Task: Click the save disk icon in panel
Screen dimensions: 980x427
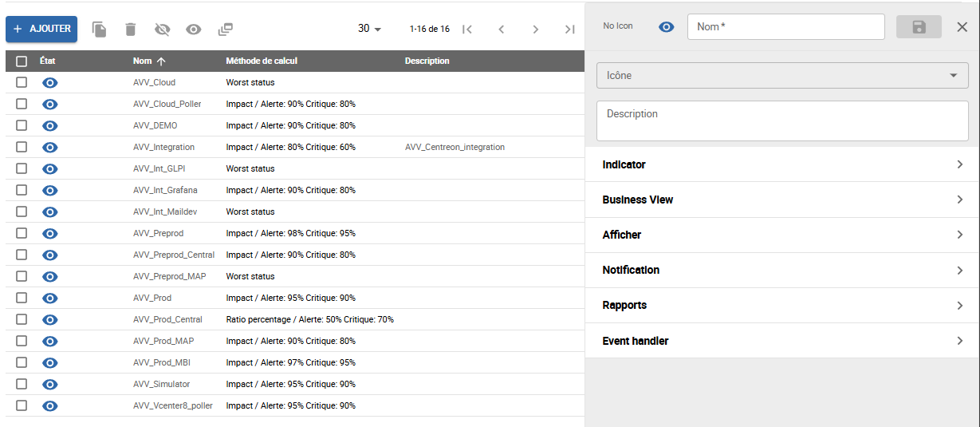Action: coord(919,26)
